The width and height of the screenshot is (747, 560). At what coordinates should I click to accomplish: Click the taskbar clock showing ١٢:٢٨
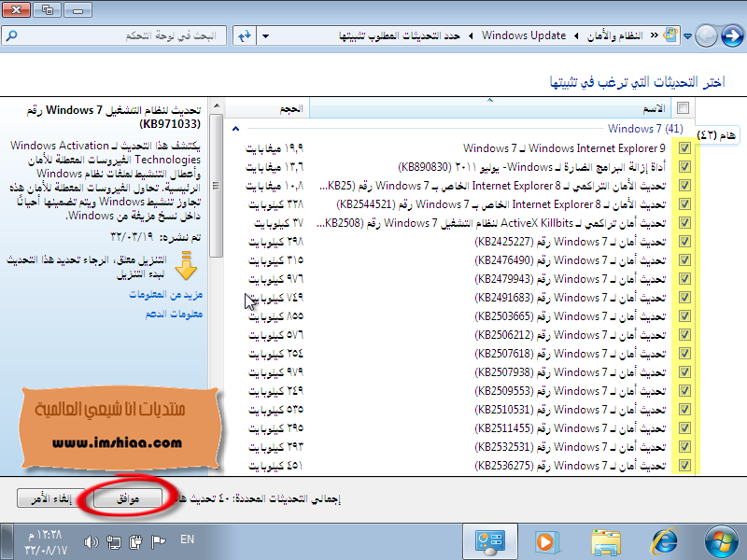pyautogui.click(x=46, y=542)
